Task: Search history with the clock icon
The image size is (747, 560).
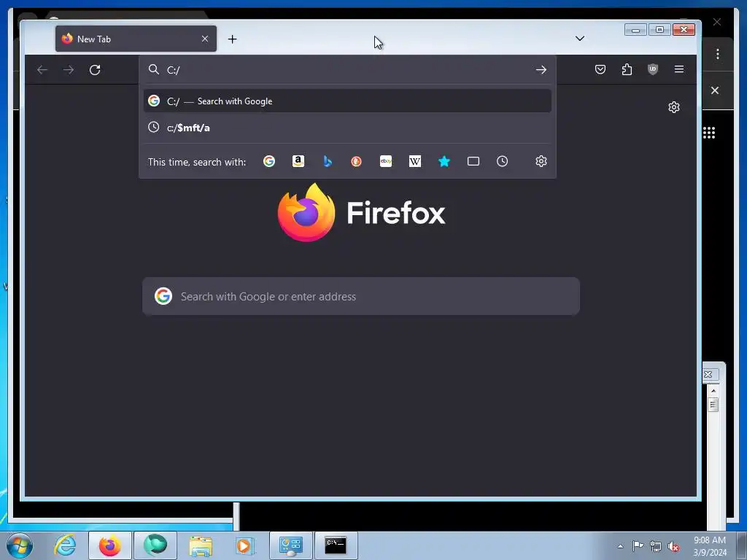Action: click(x=502, y=161)
